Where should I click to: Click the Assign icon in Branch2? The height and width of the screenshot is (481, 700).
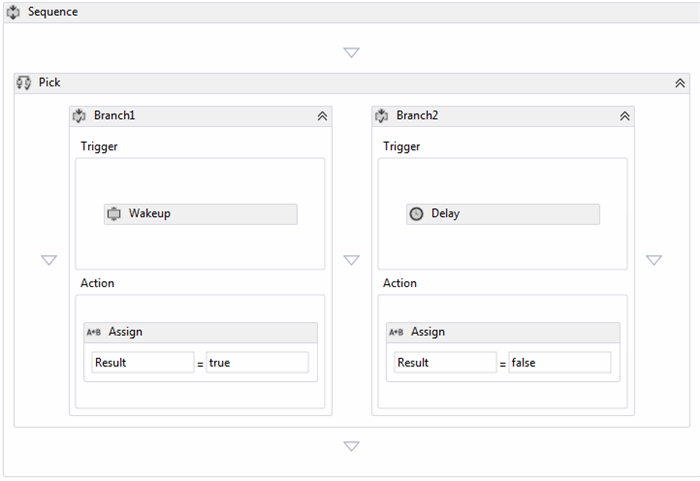(396, 332)
